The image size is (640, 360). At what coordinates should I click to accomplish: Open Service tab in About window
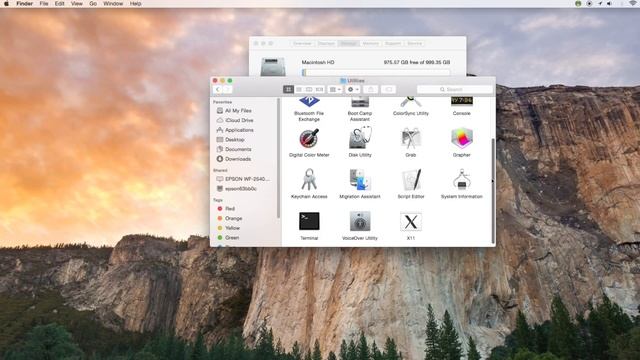pyautogui.click(x=414, y=43)
